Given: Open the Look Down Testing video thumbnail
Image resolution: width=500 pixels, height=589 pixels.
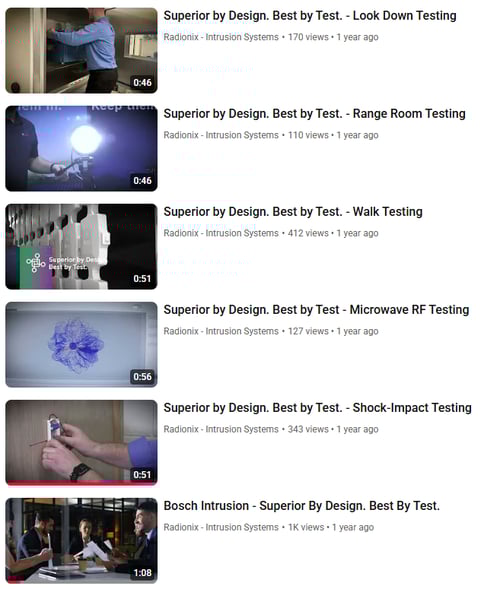Looking at the screenshot, I should coord(81,50).
